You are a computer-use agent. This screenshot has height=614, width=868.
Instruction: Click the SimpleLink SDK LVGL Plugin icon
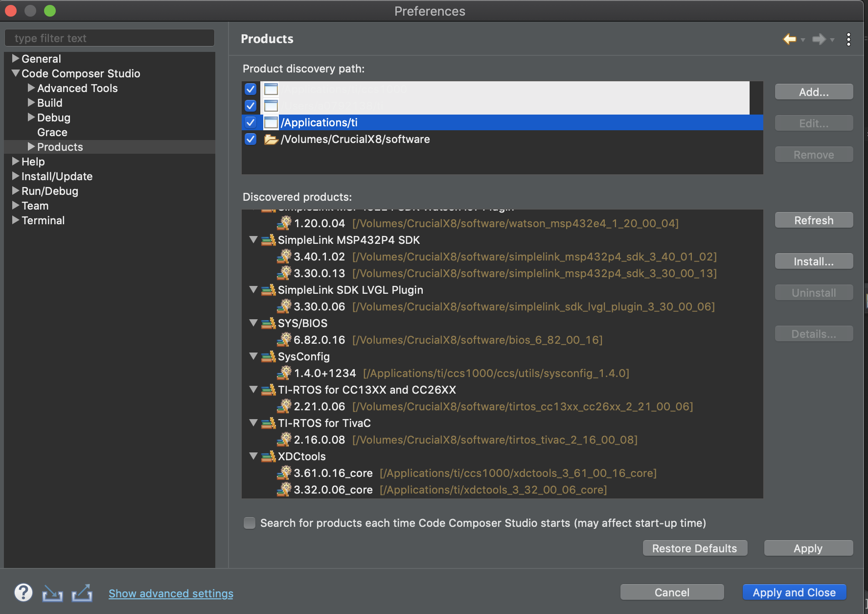[x=268, y=290]
